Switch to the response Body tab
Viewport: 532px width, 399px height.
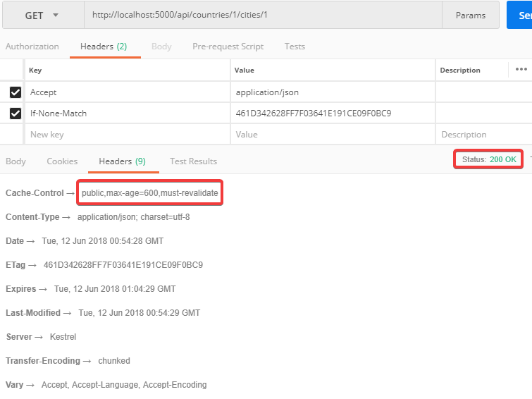(x=16, y=161)
